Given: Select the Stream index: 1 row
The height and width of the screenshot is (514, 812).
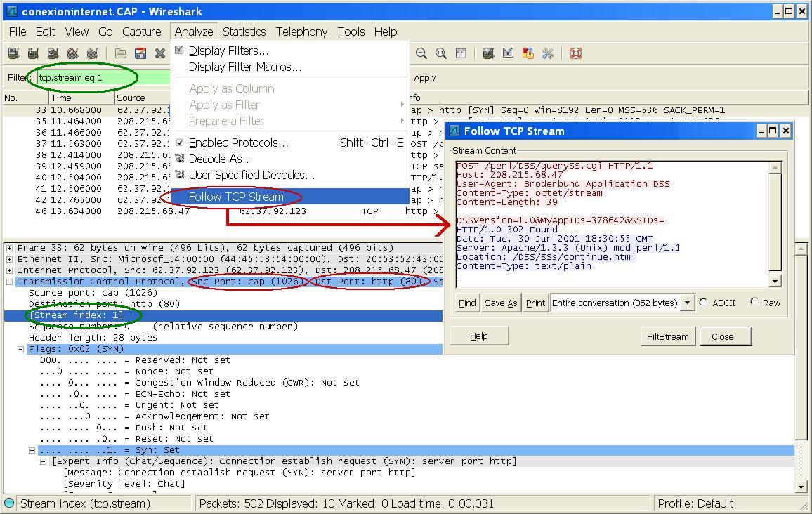Looking at the screenshot, I should pyautogui.click(x=223, y=315).
